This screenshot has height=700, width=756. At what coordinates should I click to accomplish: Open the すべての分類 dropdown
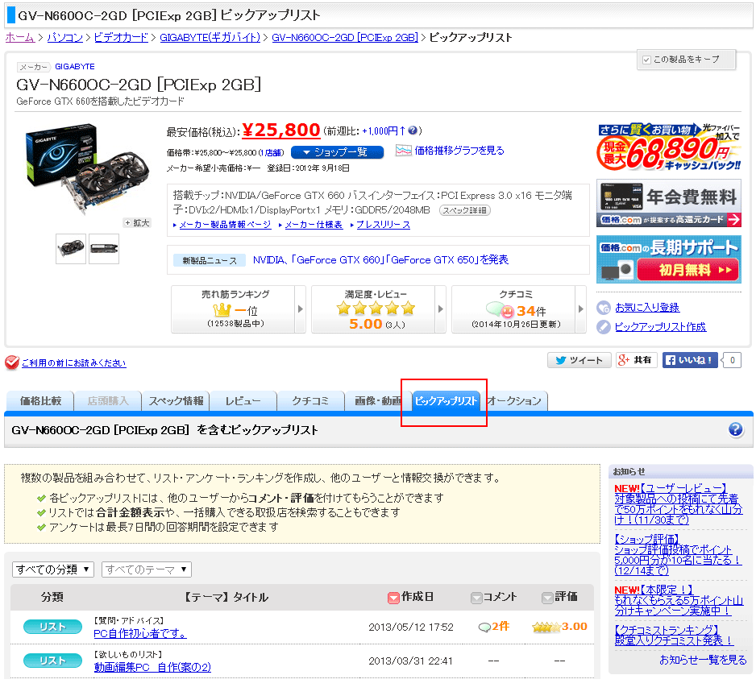[53, 570]
